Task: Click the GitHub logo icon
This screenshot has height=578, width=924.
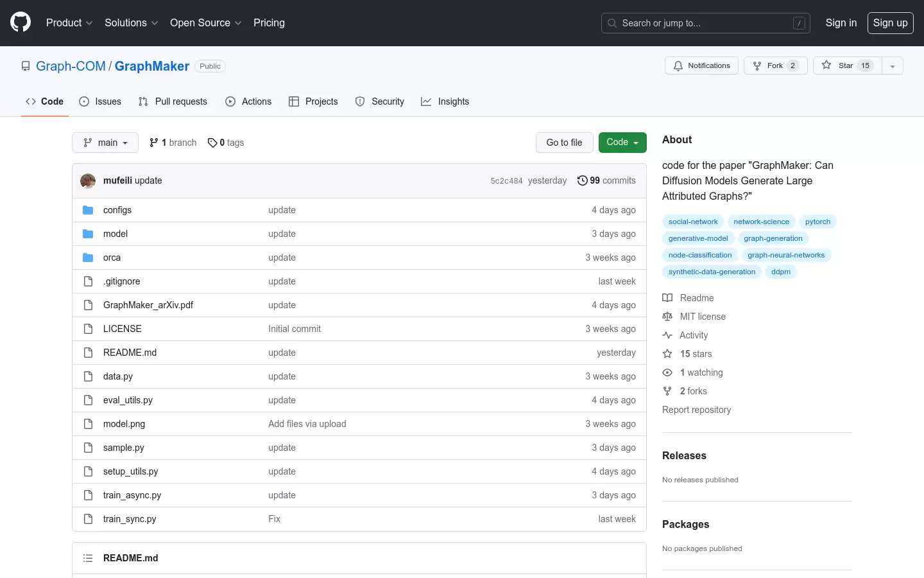Action: (x=21, y=22)
